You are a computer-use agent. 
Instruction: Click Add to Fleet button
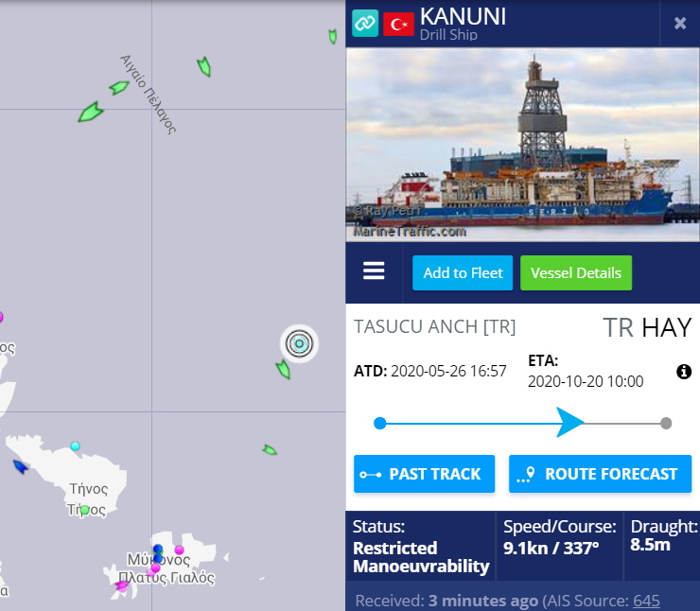[463, 272]
